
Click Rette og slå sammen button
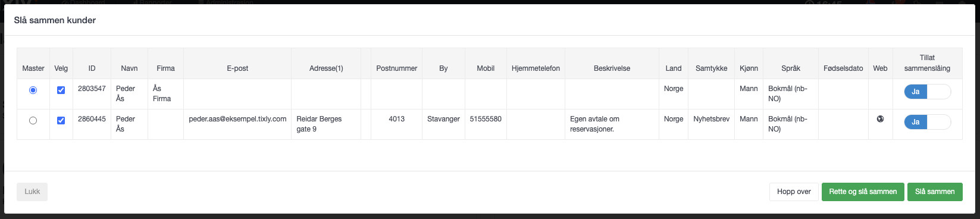863,192
